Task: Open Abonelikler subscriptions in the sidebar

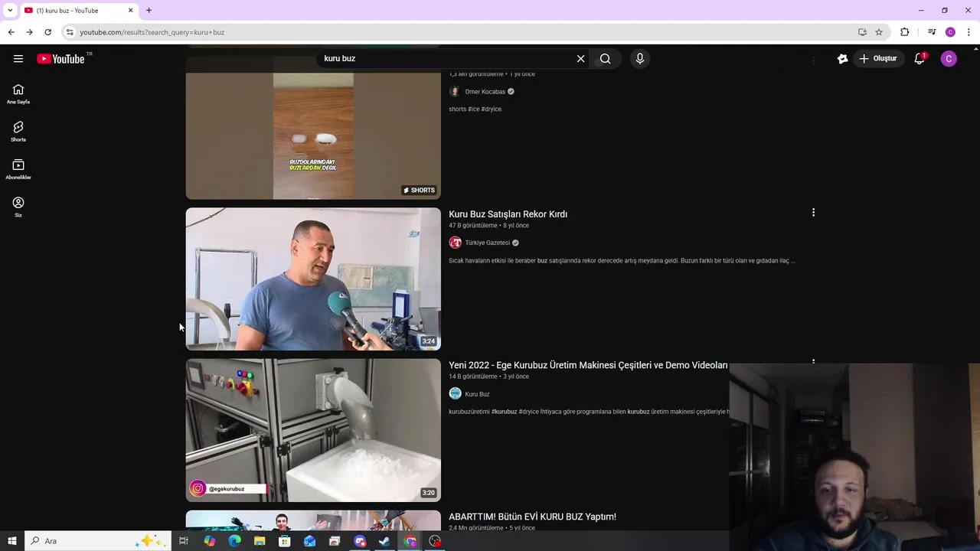Action: tap(18, 169)
